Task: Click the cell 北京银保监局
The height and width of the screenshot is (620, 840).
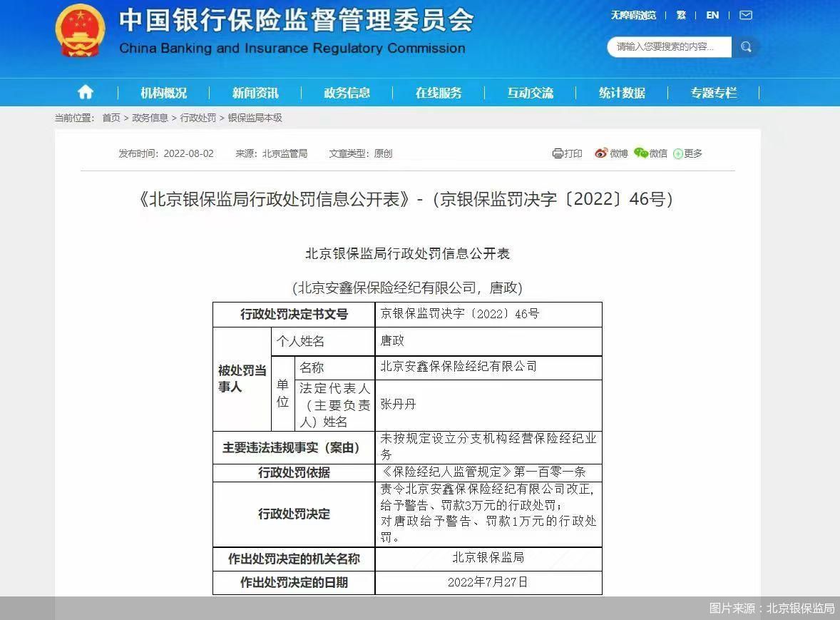Action: coord(488,558)
